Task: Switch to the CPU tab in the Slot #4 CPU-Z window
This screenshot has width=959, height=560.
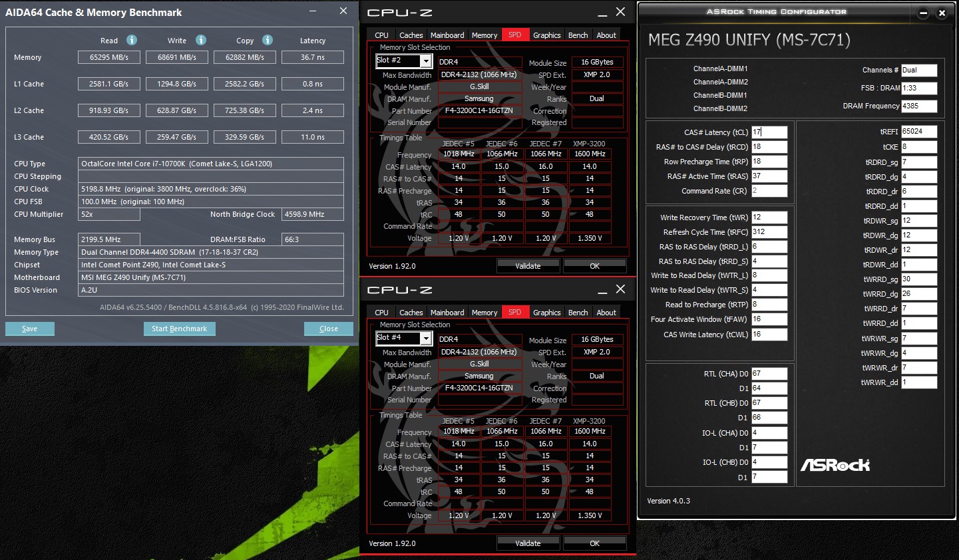Action: tap(381, 313)
